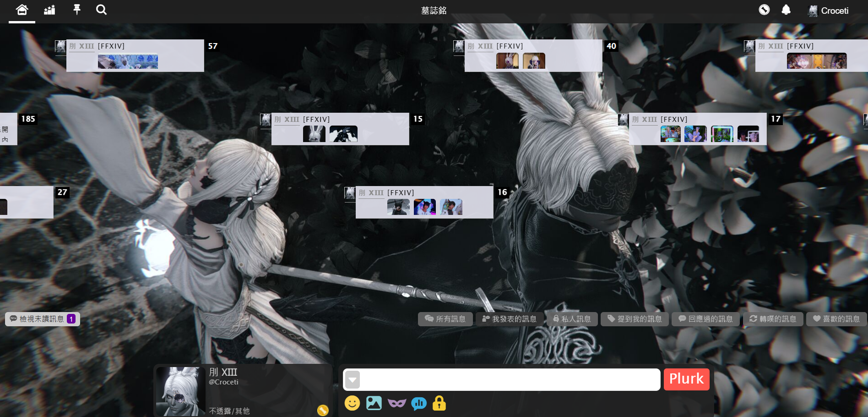This screenshot has width=868, height=417.
Task: Open the profile picture in the dashboard card
Action: (181, 391)
